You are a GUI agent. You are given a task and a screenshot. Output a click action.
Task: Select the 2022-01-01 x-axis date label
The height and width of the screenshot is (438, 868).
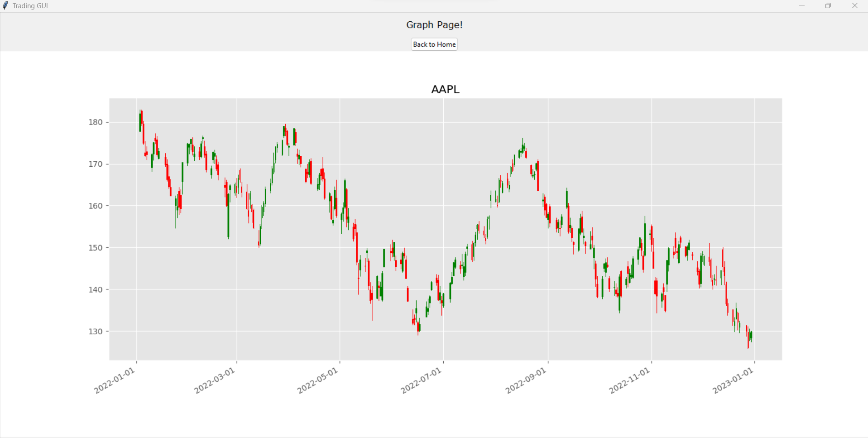(x=115, y=380)
